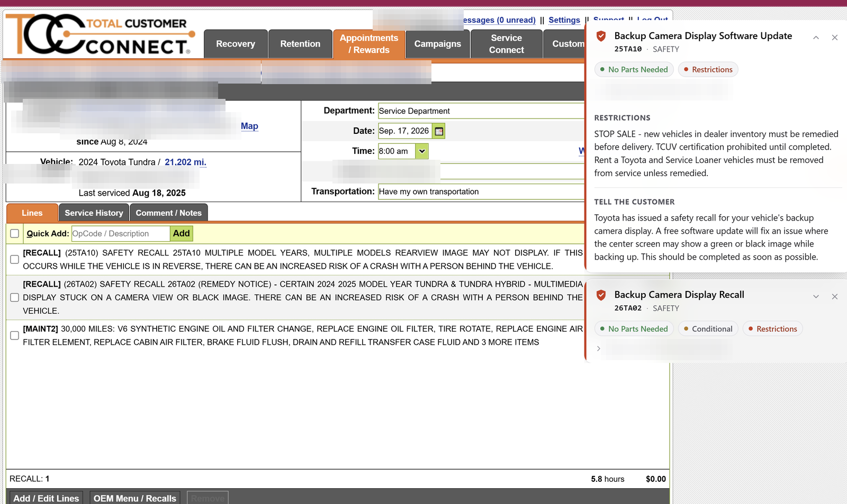Image resolution: width=847 pixels, height=504 pixels.
Task: Click the 'Backup Camera Display Recall' title
Action: click(x=679, y=295)
